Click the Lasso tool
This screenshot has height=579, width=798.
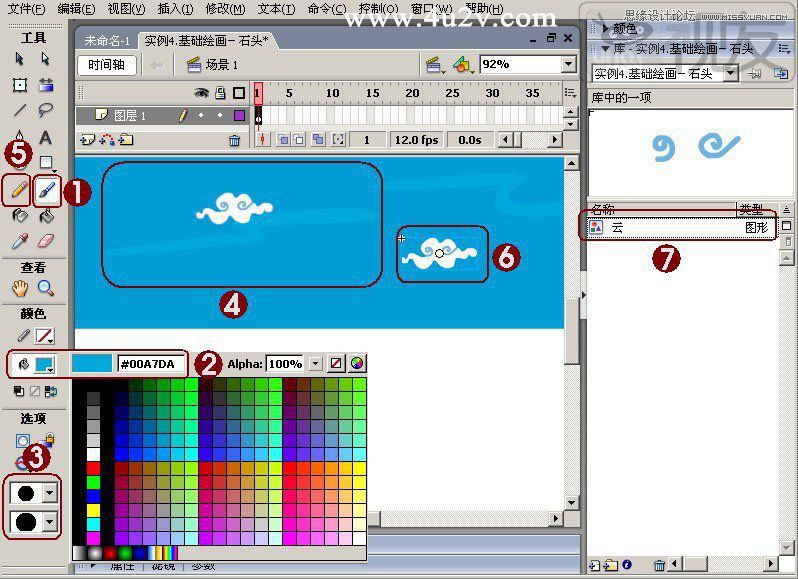(x=45, y=110)
